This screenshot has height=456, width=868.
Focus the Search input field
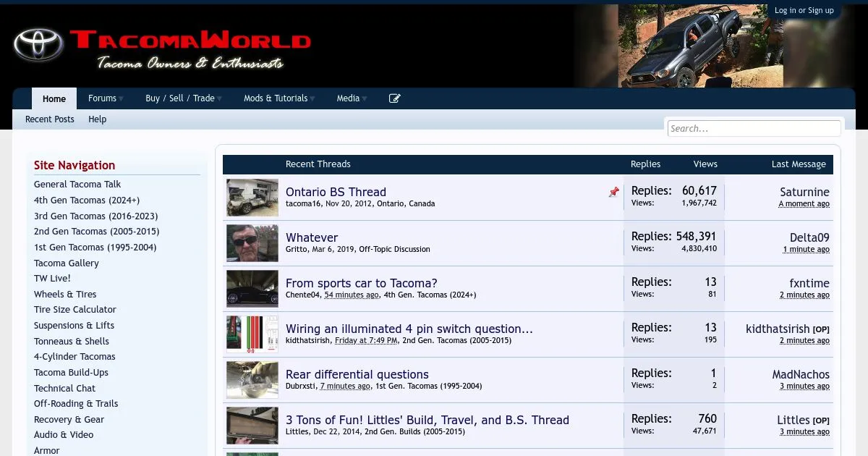click(x=754, y=128)
